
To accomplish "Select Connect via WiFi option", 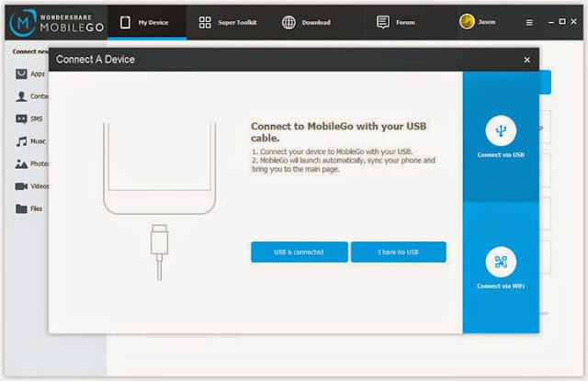I will (x=501, y=273).
